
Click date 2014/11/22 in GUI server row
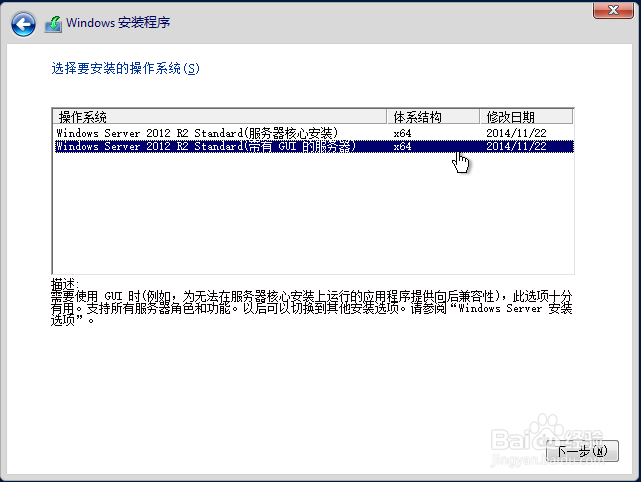[516, 146]
